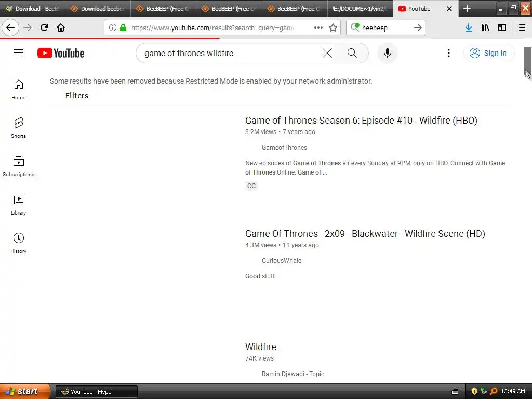
Task: Open the orange magnifier tray icon
Action: pyautogui.click(x=494, y=392)
